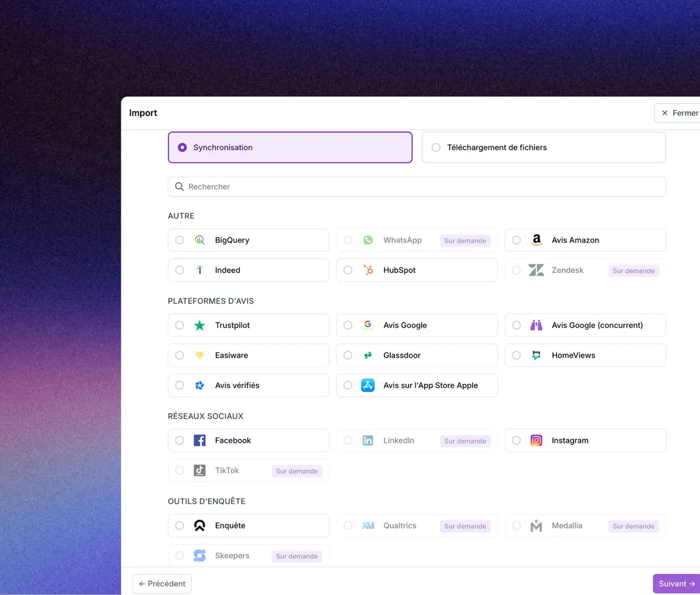700x595 pixels.
Task: Click the TikTok logo icon
Action: (199, 470)
